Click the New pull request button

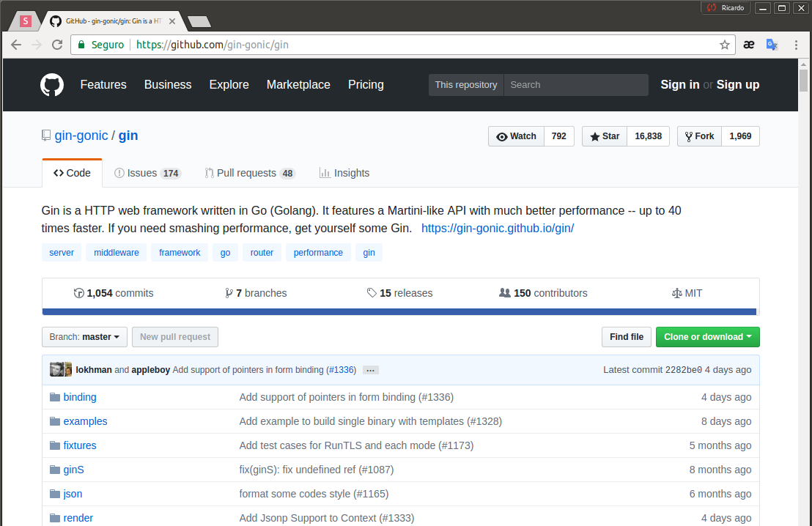(x=175, y=337)
